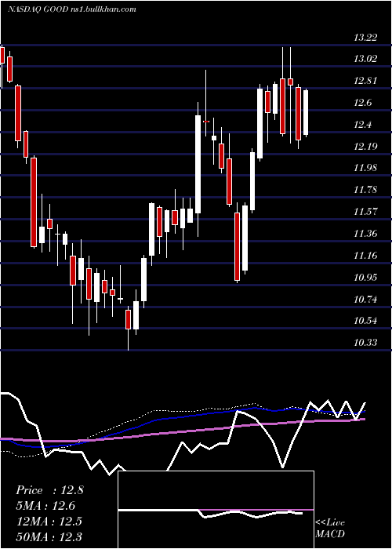
Task: Select the 13.02 price axis label
Action: 366,59
